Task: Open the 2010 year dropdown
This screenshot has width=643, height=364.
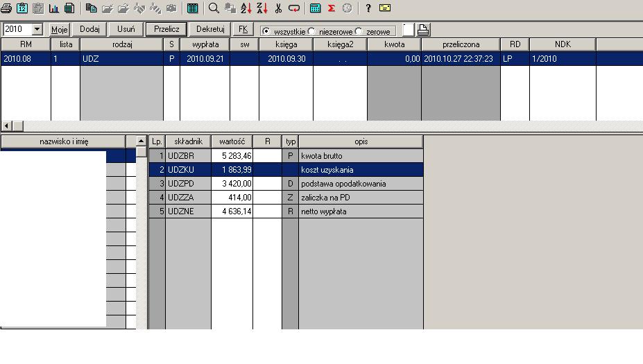Action: pos(37,30)
